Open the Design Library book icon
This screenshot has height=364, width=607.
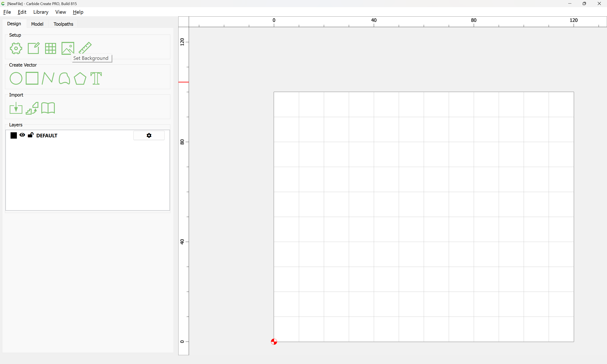pyautogui.click(x=48, y=108)
